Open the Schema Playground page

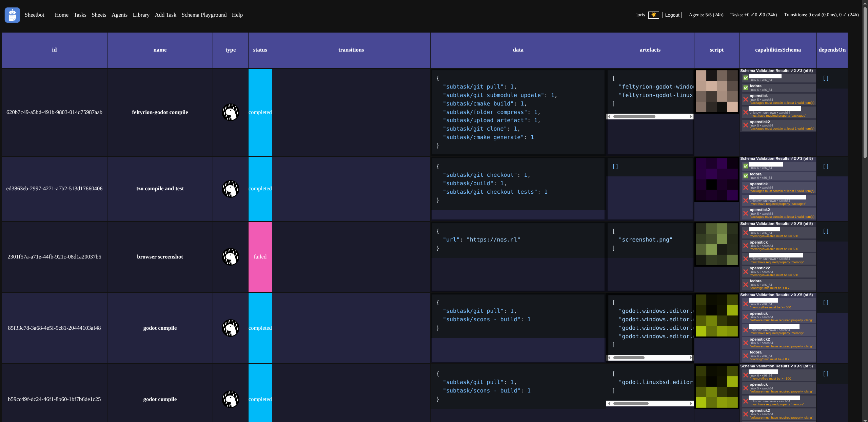tap(204, 15)
